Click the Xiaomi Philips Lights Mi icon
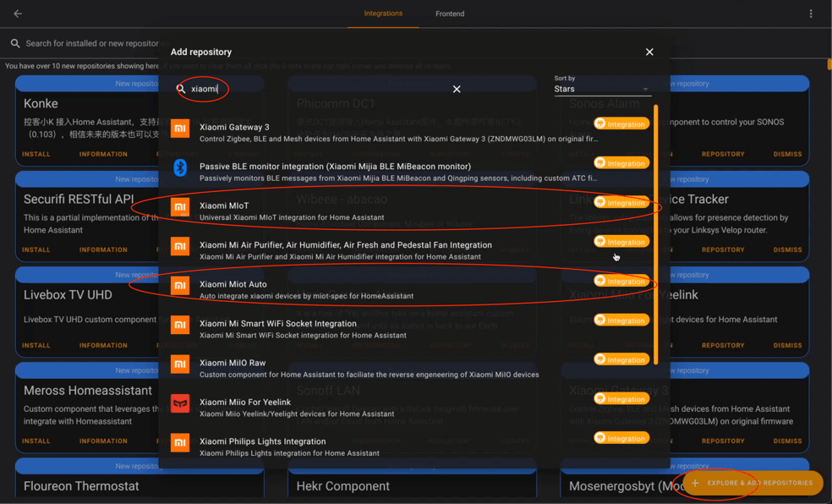 (x=180, y=442)
